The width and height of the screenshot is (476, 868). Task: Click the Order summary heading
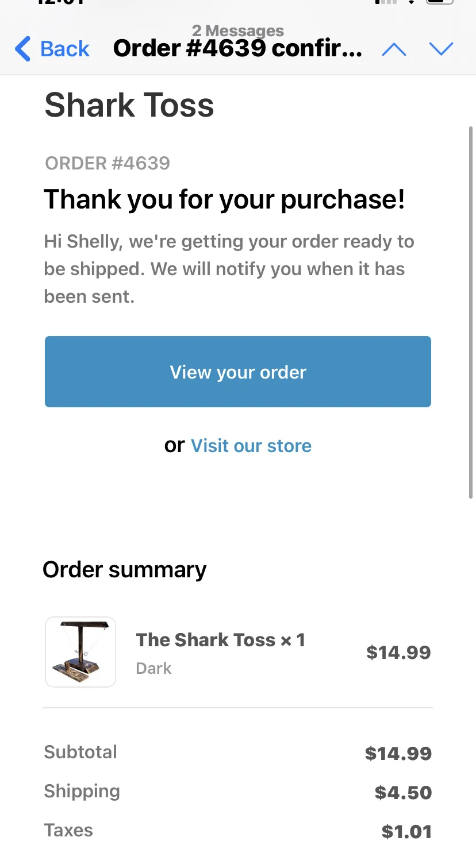pos(125,570)
